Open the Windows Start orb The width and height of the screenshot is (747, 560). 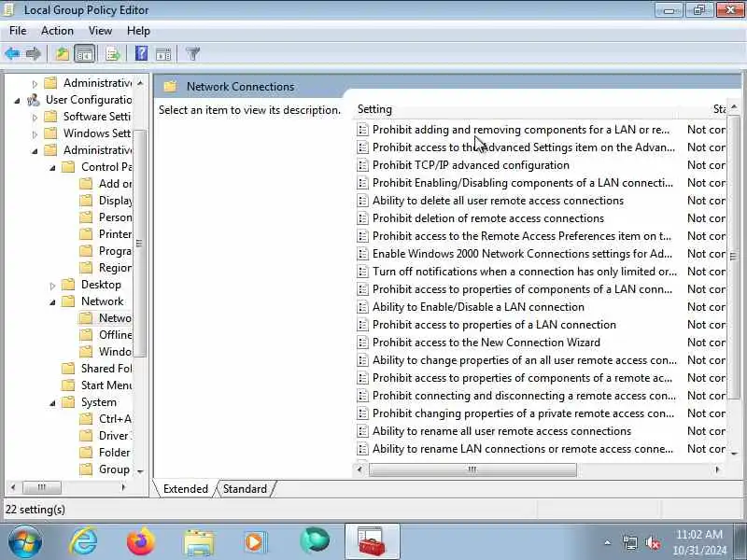pos(25,542)
